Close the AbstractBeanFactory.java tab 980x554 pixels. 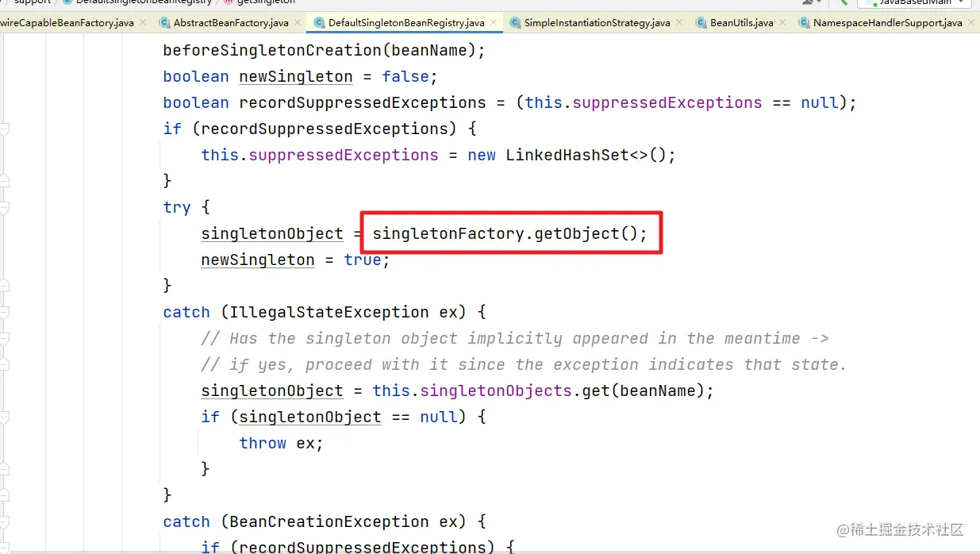[x=298, y=23]
